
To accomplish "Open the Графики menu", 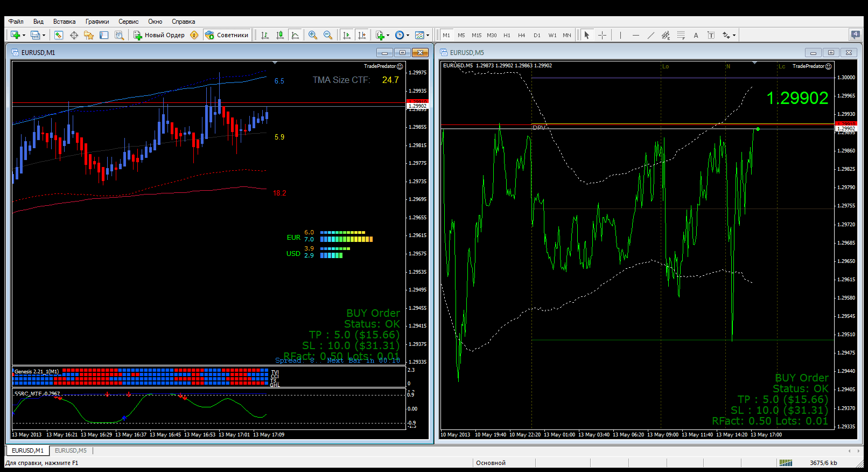I will pos(97,22).
